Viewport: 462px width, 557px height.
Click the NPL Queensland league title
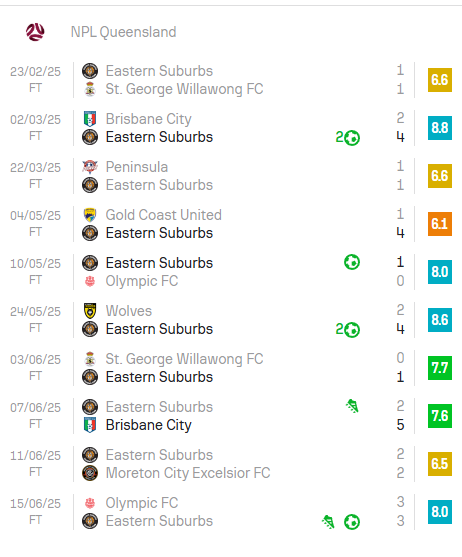click(x=123, y=32)
